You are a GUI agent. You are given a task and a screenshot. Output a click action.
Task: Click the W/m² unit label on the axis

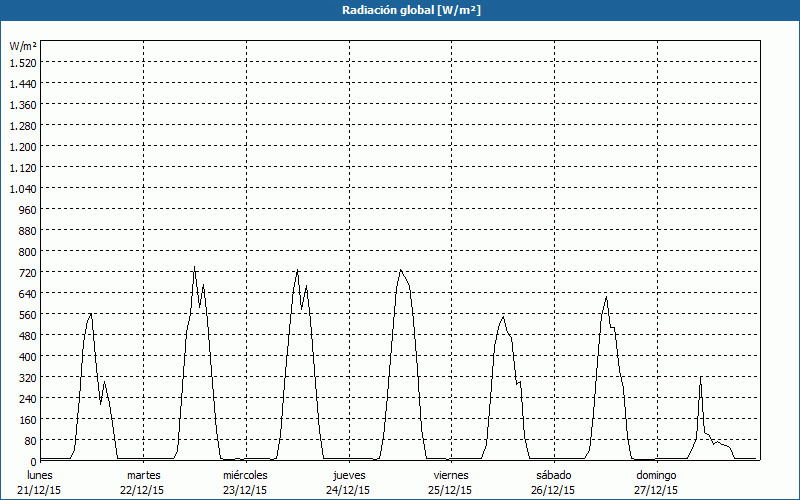(23, 46)
